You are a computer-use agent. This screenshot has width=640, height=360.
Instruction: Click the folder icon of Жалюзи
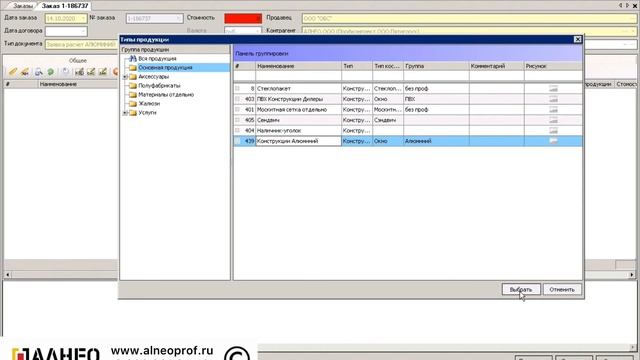pos(133,104)
